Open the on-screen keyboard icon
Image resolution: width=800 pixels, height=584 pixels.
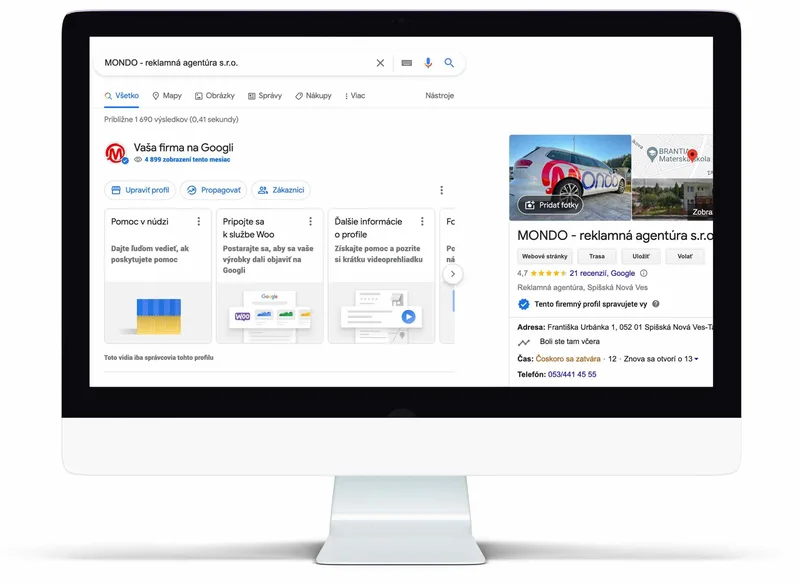pos(407,63)
